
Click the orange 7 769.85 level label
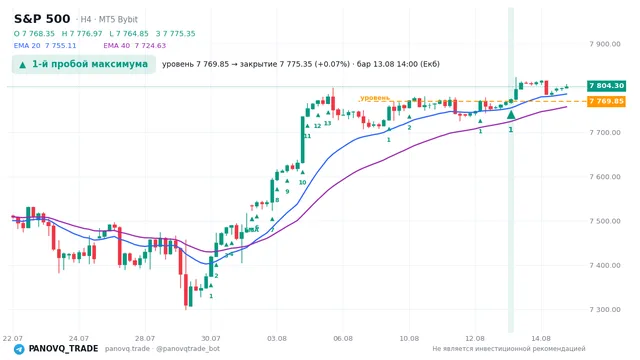[x=607, y=101]
